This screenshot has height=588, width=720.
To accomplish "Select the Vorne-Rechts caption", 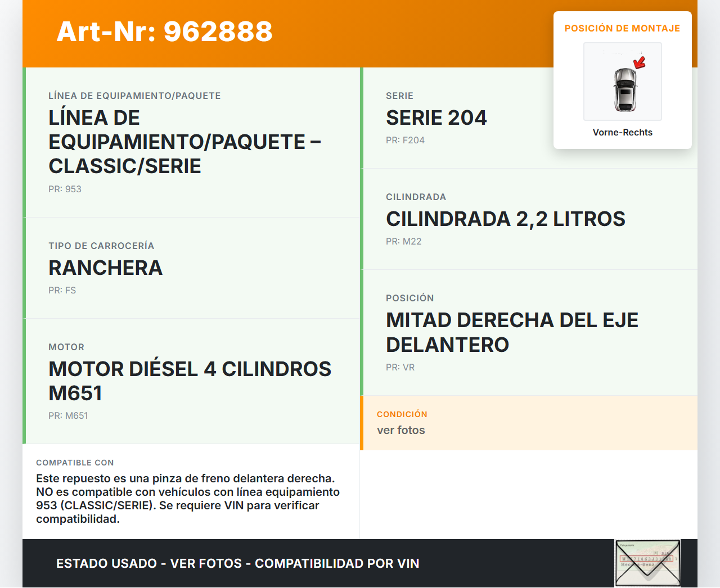I will click(622, 132).
